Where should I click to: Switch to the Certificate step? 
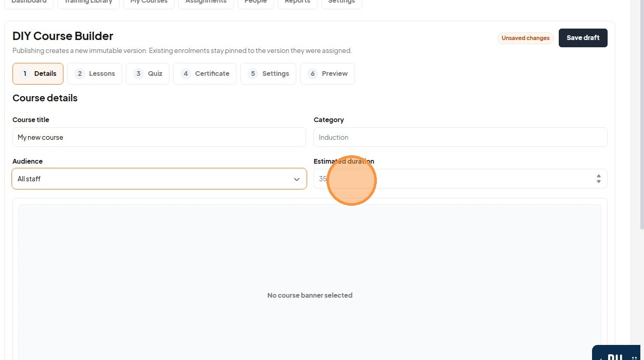coord(205,74)
